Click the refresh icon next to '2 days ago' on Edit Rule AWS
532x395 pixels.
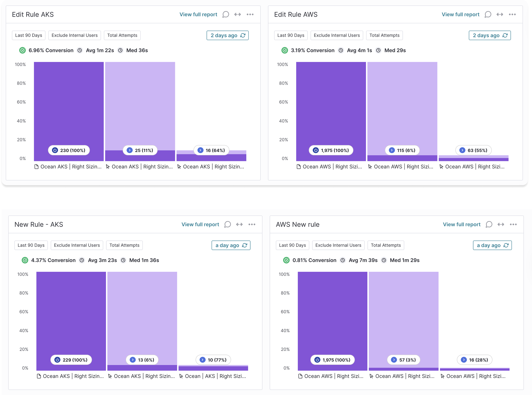pyautogui.click(x=505, y=35)
